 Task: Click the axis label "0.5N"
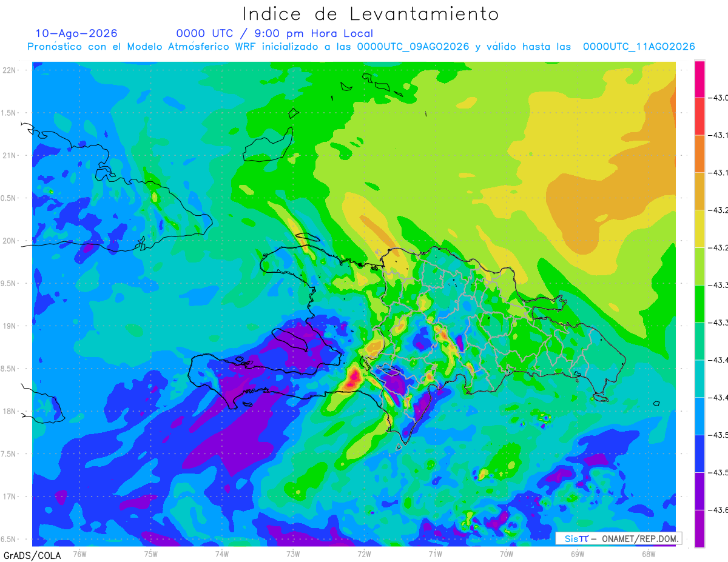[8, 198]
